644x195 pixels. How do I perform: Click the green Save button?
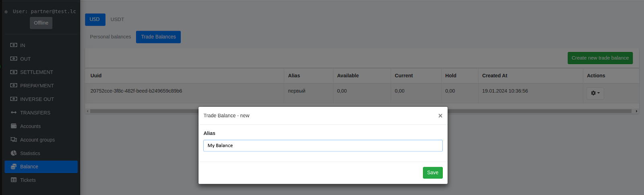[433, 172]
